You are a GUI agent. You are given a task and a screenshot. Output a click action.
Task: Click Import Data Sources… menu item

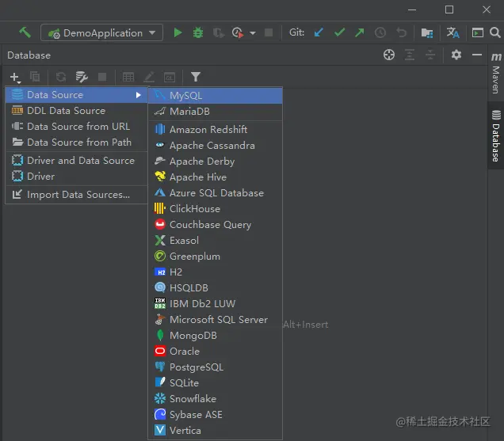pos(77,195)
